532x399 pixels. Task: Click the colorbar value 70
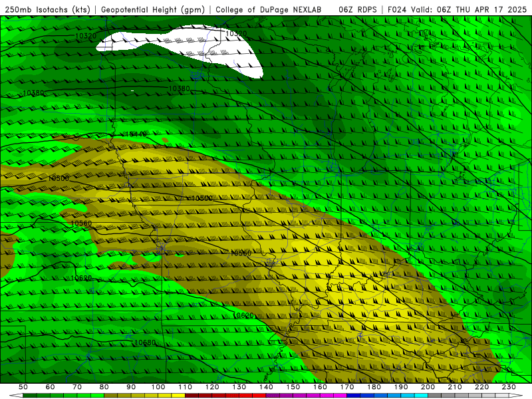click(x=77, y=387)
